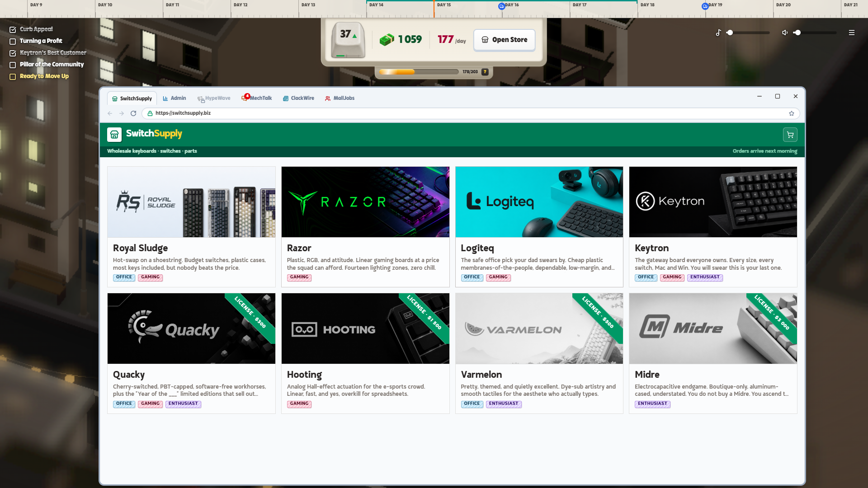Click the GAMING tag on Hooting card

point(299,404)
